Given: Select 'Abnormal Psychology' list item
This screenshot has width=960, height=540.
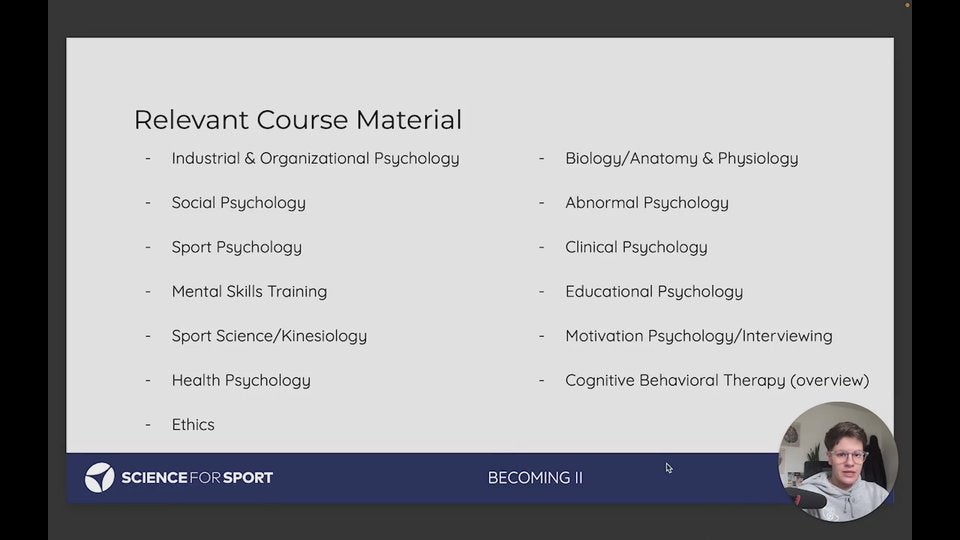Looking at the screenshot, I should (x=647, y=203).
